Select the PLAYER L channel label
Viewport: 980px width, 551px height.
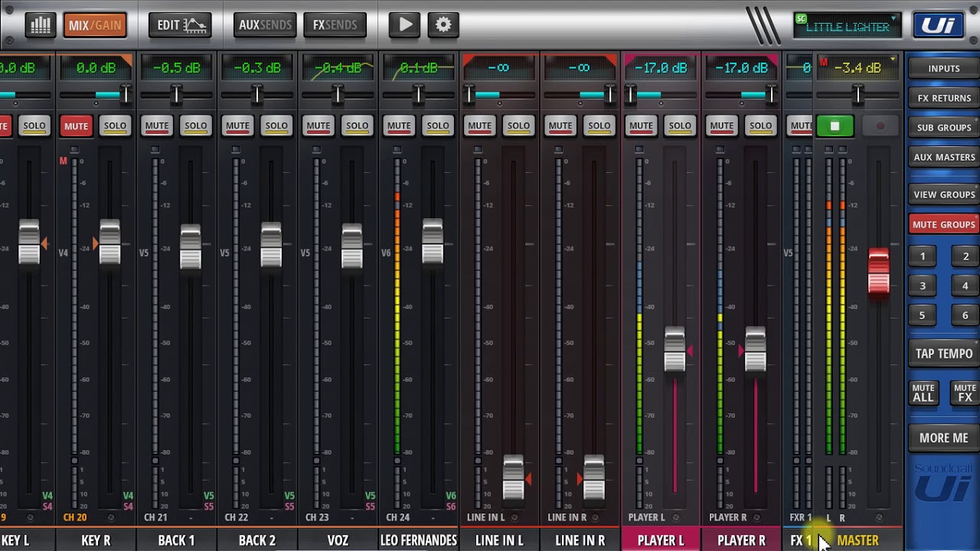coord(661,540)
